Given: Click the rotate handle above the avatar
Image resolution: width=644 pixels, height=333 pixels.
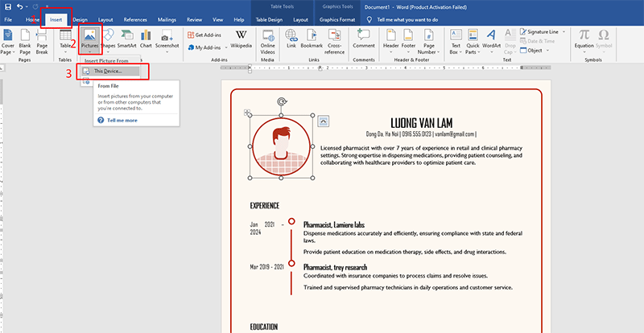Looking at the screenshot, I should coord(281,101).
